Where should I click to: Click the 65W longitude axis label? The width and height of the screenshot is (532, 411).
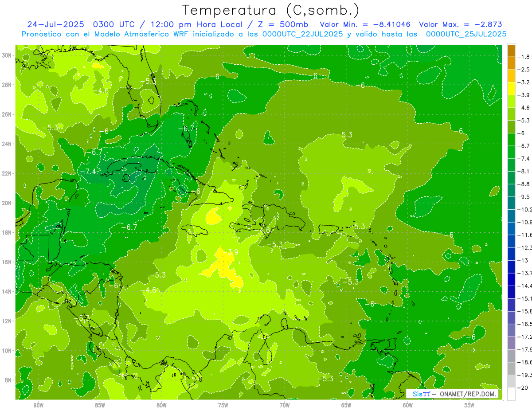pyautogui.click(x=346, y=405)
